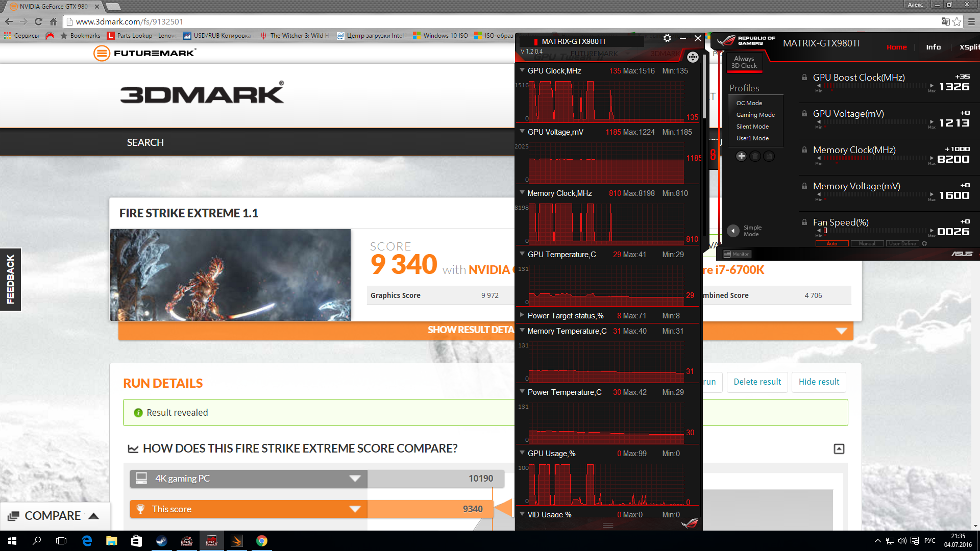Adjust the Memory Clock slider
The height and width of the screenshot is (551, 980).
[x=875, y=158]
